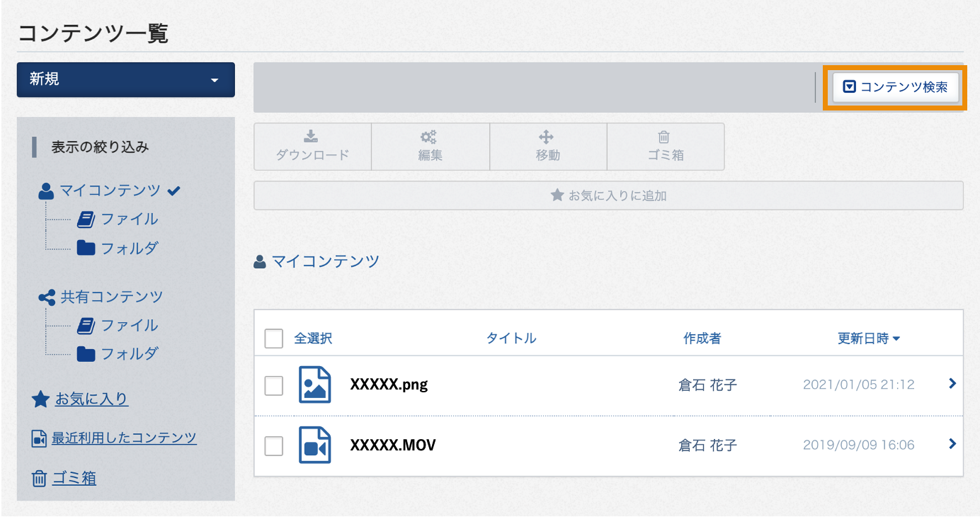Click the image file icon for XXXXX.png
Image resolution: width=980 pixels, height=517 pixels.
point(315,385)
